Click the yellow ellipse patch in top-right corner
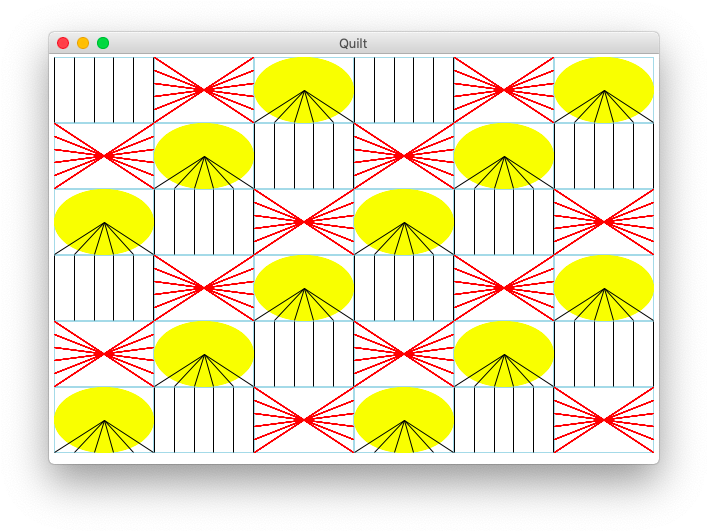 click(604, 90)
